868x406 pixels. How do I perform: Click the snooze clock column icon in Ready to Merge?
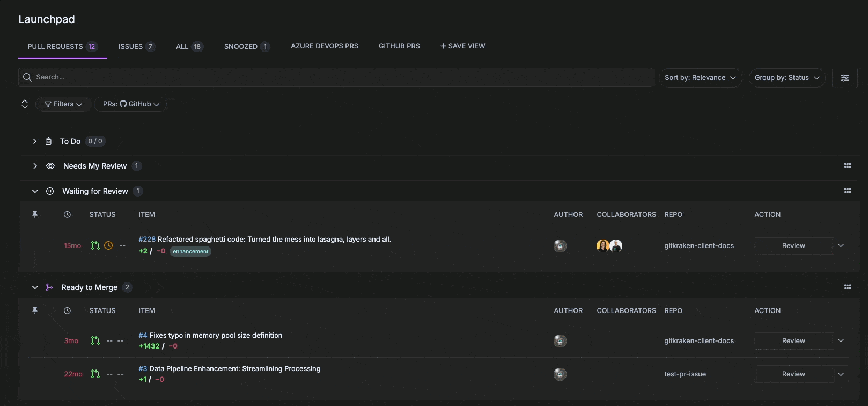pos(67,311)
